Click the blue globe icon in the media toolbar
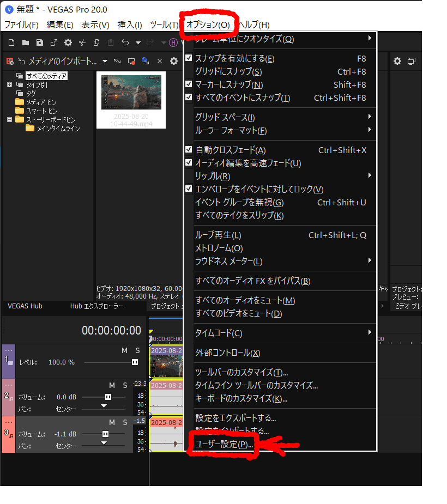This screenshot has height=504, width=447. click(x=146, y=61)
